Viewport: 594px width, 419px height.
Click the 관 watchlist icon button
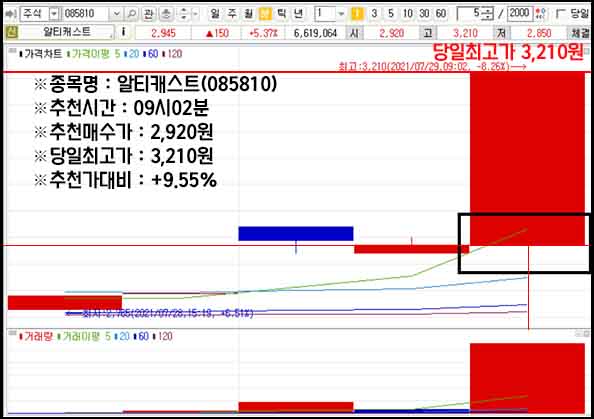point(148,14)
